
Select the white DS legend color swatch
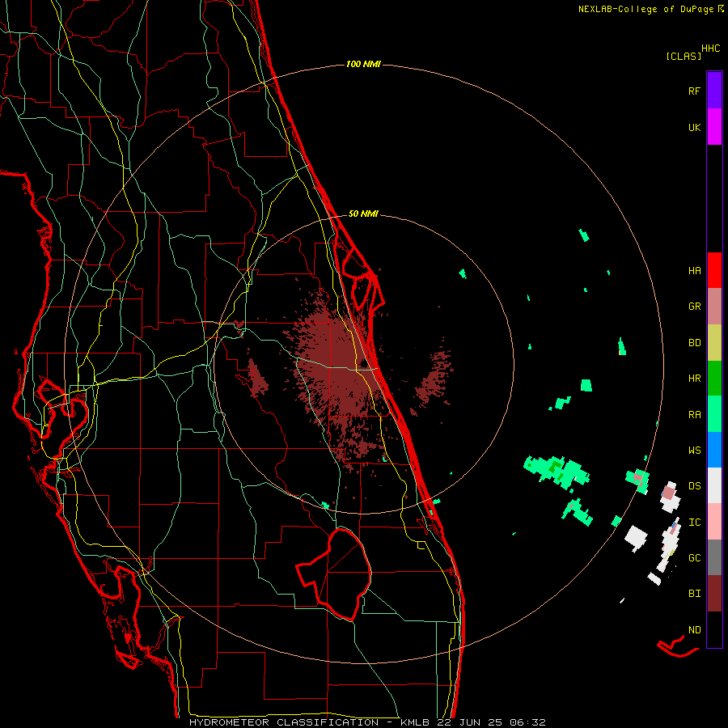[x=714, y=485]
